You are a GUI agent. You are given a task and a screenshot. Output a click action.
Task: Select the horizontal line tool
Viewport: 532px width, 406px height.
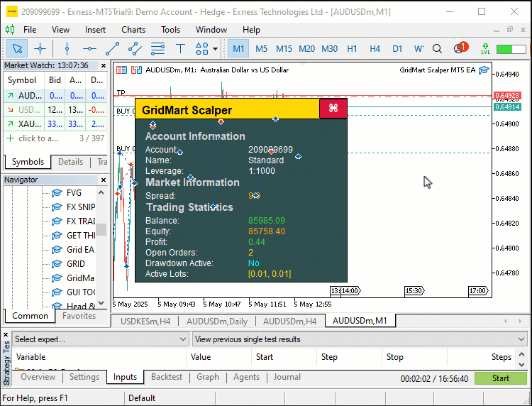[x=89, y=49]
